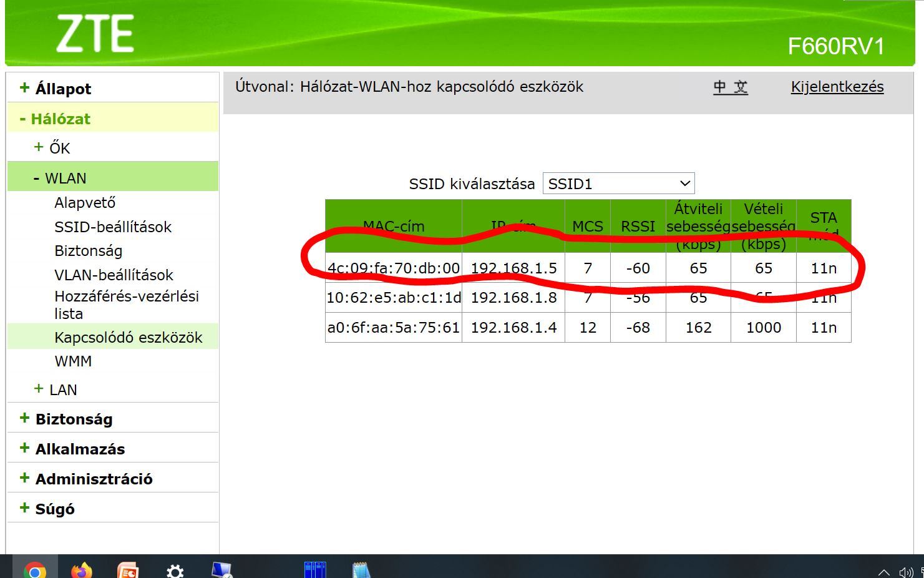Open Alapvető WLAN settings page
The height and width of the screenshot is (578, 924).
pos(85,203)
